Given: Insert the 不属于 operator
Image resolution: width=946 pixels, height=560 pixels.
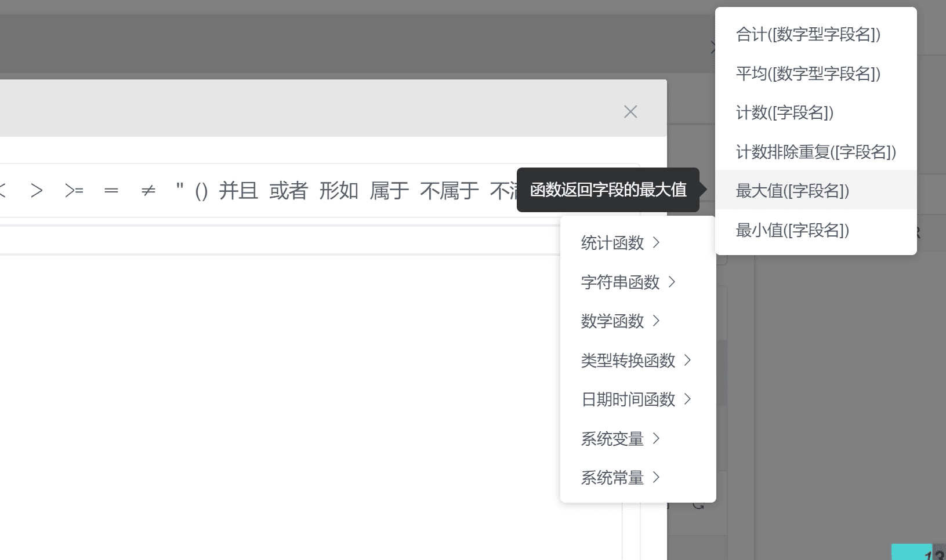Looking at the screenshot, I should point(450,190).
